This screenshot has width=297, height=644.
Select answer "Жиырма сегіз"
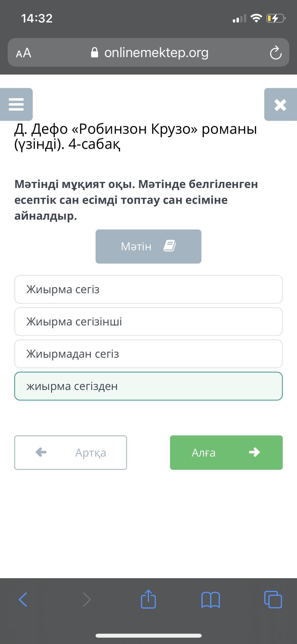(148, 289)
